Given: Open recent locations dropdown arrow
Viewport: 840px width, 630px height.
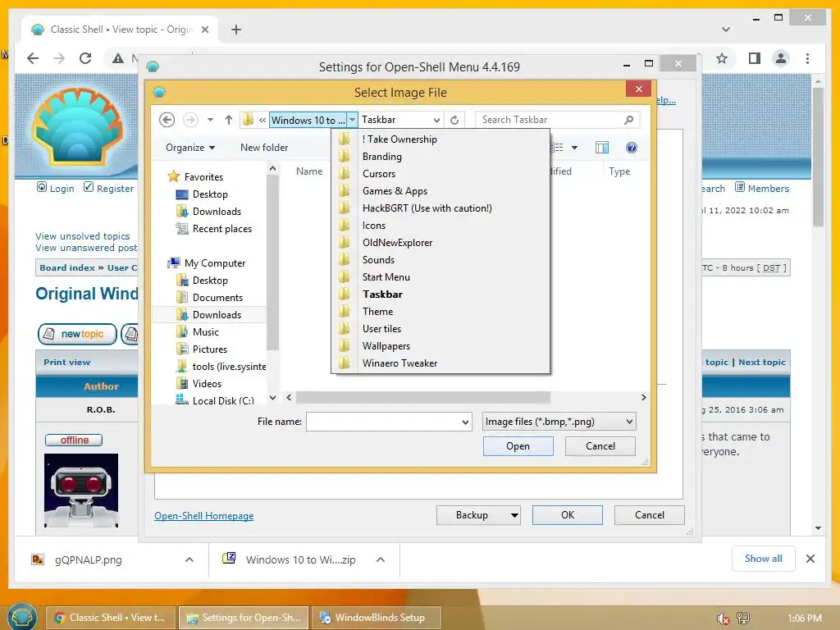Looking at the screenshot, I should click(x=211, y=120).
